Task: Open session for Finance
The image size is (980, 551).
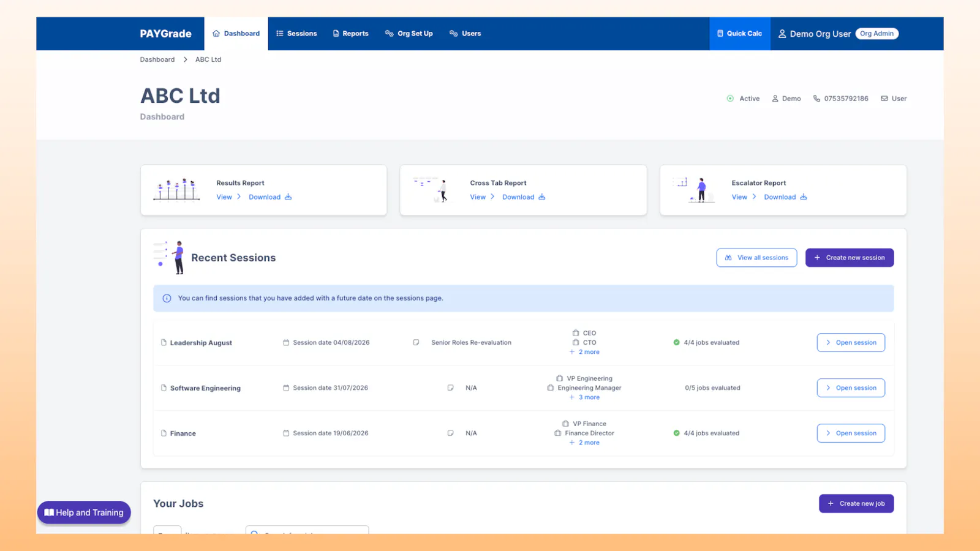Action: (851, 433)
